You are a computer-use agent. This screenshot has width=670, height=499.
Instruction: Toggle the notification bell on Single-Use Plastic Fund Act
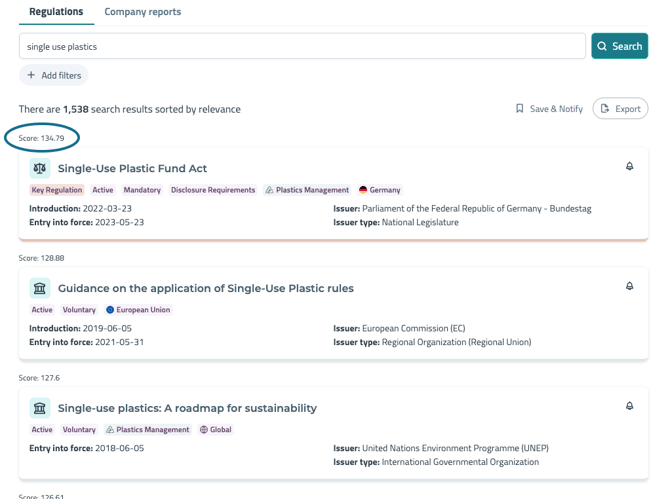click(629, 167)
